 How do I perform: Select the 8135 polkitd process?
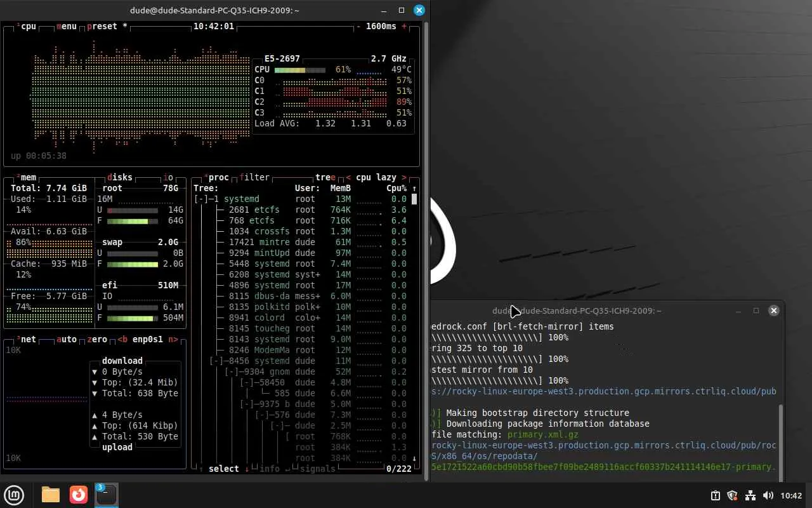(304, 307)
